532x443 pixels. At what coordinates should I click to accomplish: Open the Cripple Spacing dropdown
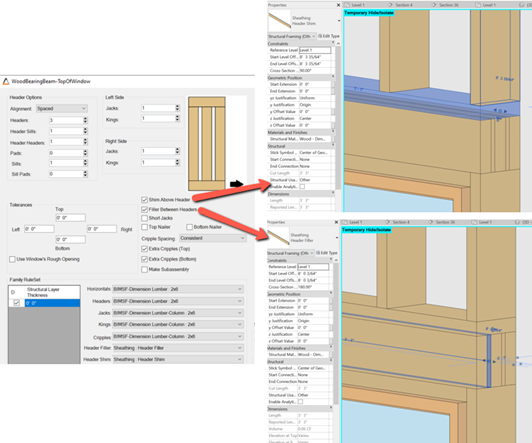click(212, 238)
